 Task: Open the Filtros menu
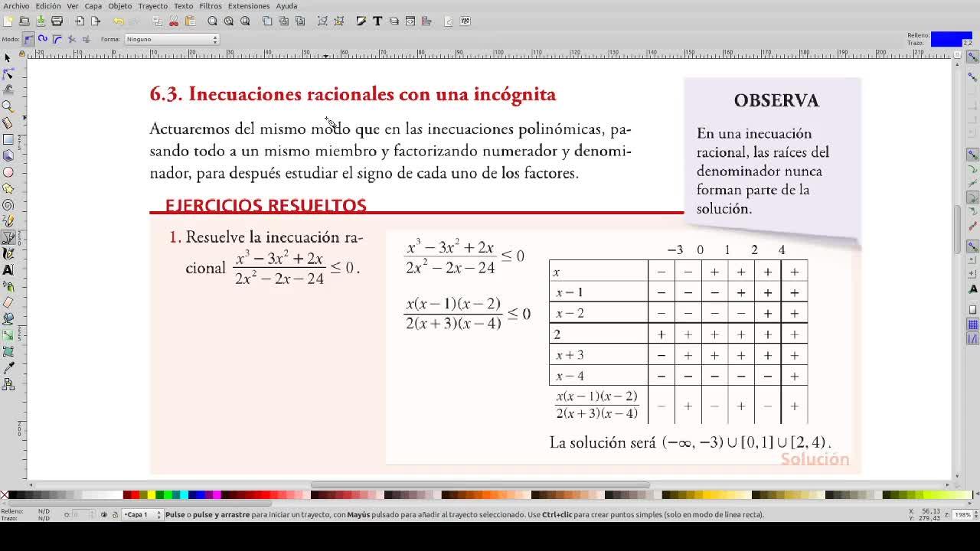(x=210, y=6)
